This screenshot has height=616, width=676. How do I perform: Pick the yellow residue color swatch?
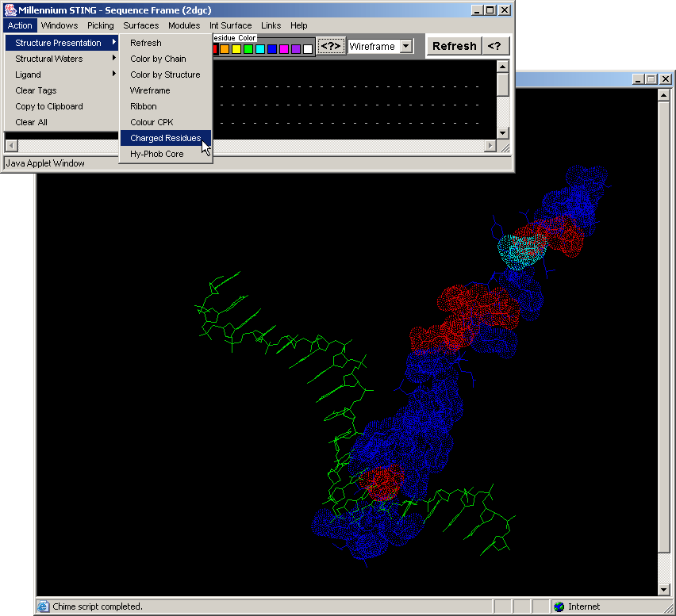point(236,48)
